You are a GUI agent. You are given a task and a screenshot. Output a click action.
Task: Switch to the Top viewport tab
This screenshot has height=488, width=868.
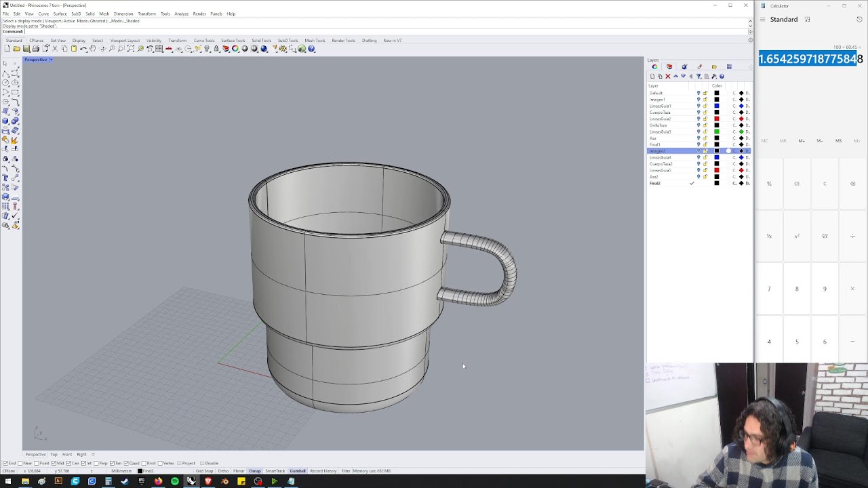point(54,454)
